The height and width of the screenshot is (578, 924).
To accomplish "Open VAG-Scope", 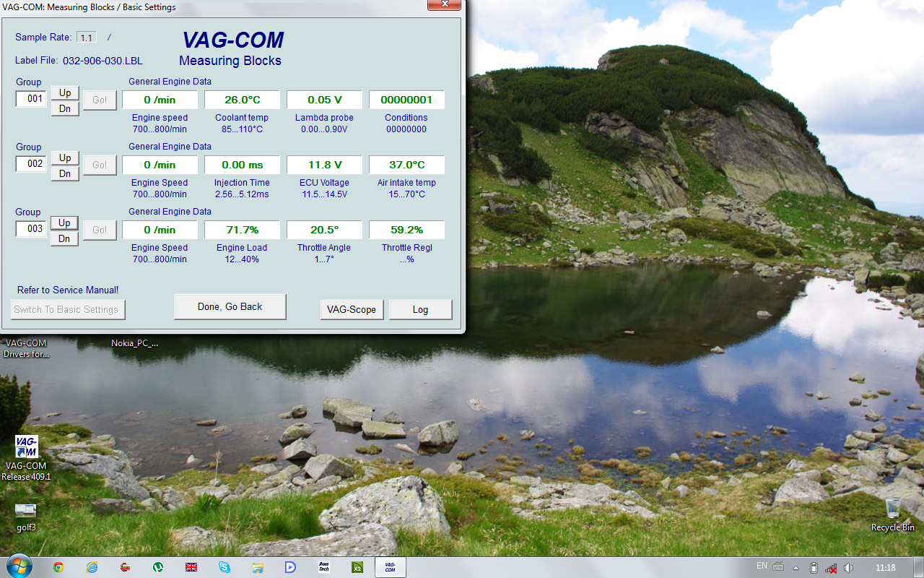I will tap(352, 310).
